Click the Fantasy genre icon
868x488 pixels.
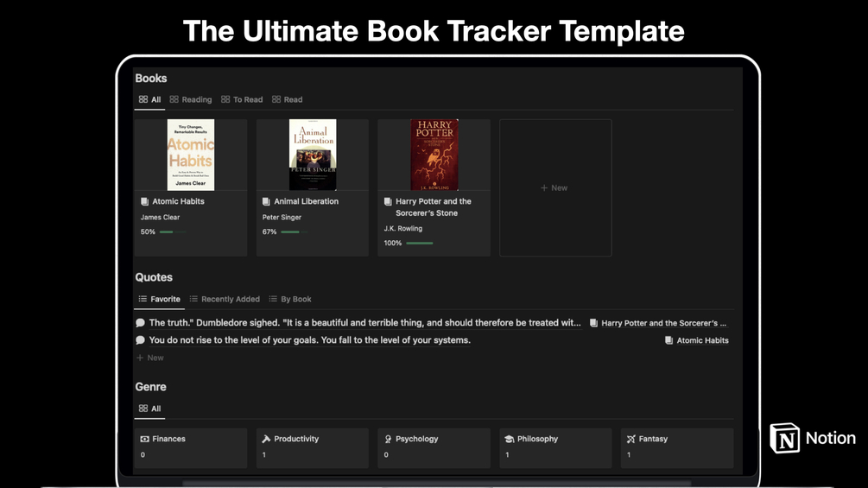631,439
